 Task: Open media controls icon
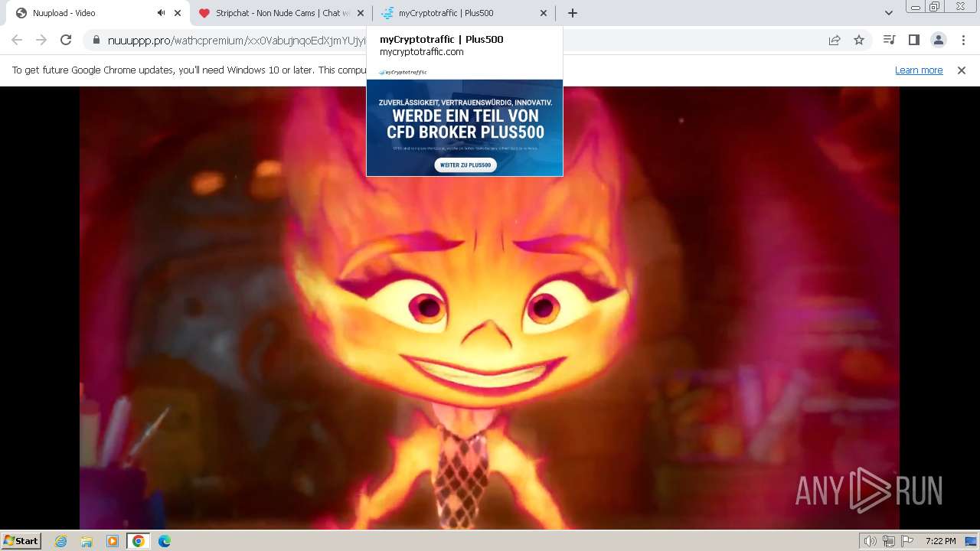pyautogui.click(x=890, y=40)
